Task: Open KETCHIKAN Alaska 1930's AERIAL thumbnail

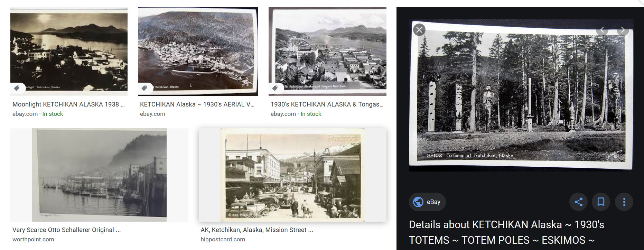Action: click(198, 52)
